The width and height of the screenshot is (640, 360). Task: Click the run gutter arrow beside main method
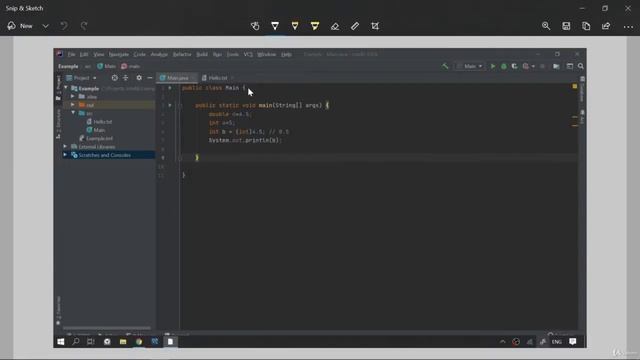point(170,105)
